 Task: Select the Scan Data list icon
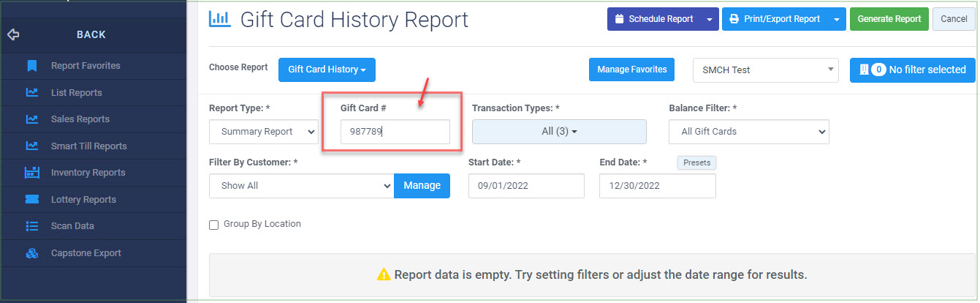(31, 226)
